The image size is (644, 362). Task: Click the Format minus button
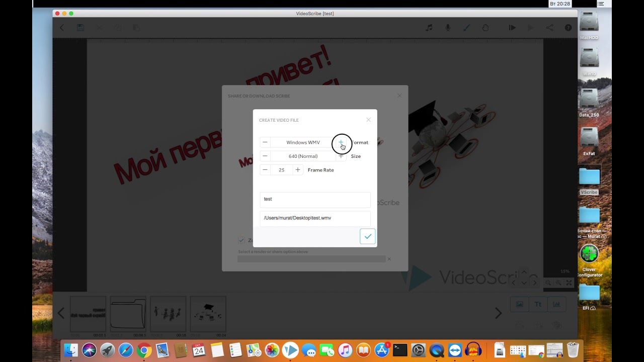tap(265, 142)
